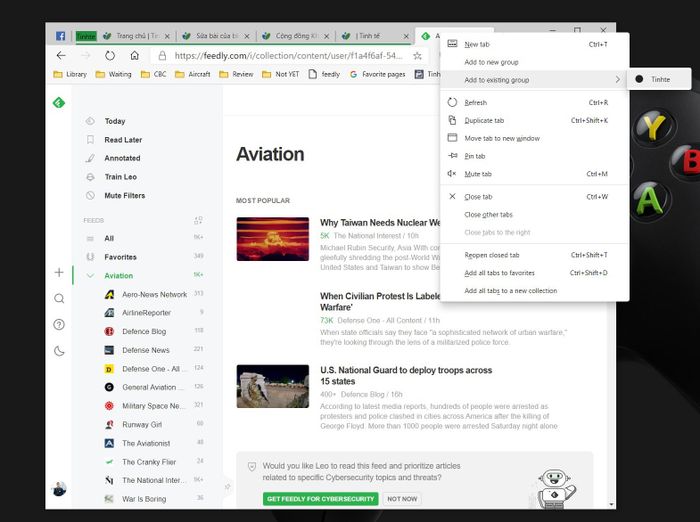Choose Add all tabs to favorites
This screenshot has width=700, height=522.
point(535,273)
